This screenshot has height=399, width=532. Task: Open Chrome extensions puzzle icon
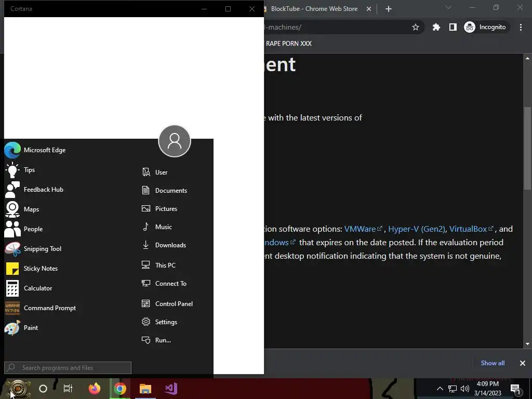436,27
